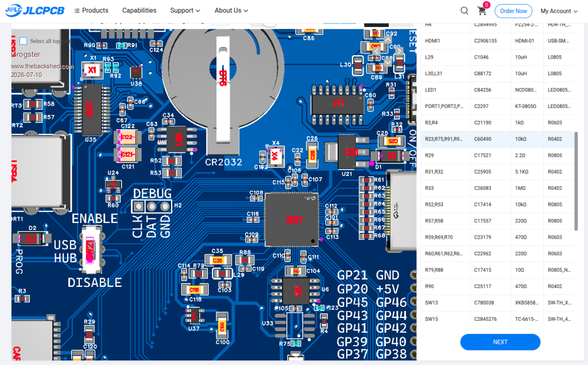Select the SW21 USB hub switch
588x365 pixels.
coord(91,249)
